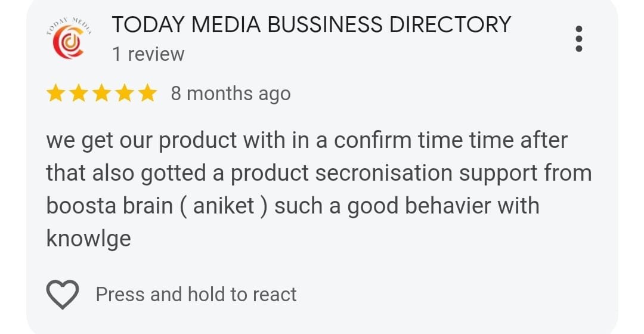The width and height of the screenshot is (644, 334).
Task: Open TODAY MEDIA BUSSINESS DIRECTORY reviewer name
Action: tap(311, 24)
